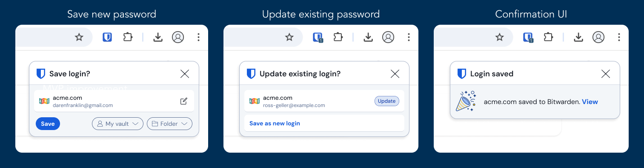644x168 pixels.
Task: Dismiss the Update existing login? popup
Action: [x=395, y=74]
